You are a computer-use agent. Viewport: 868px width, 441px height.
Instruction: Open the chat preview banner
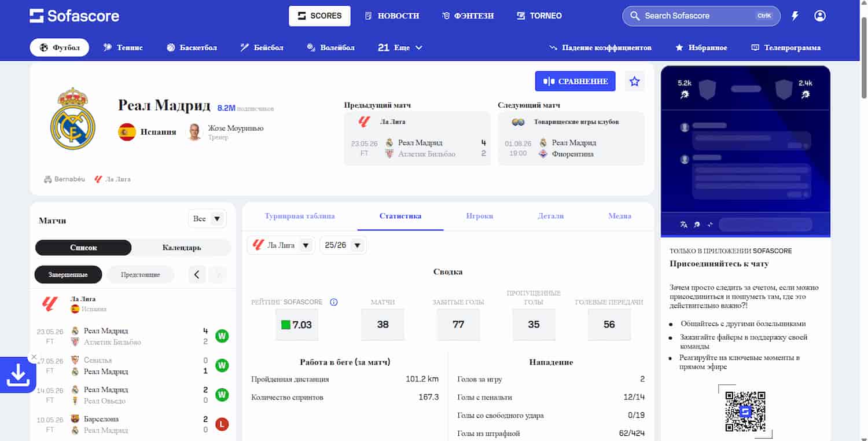click(745, 151)
